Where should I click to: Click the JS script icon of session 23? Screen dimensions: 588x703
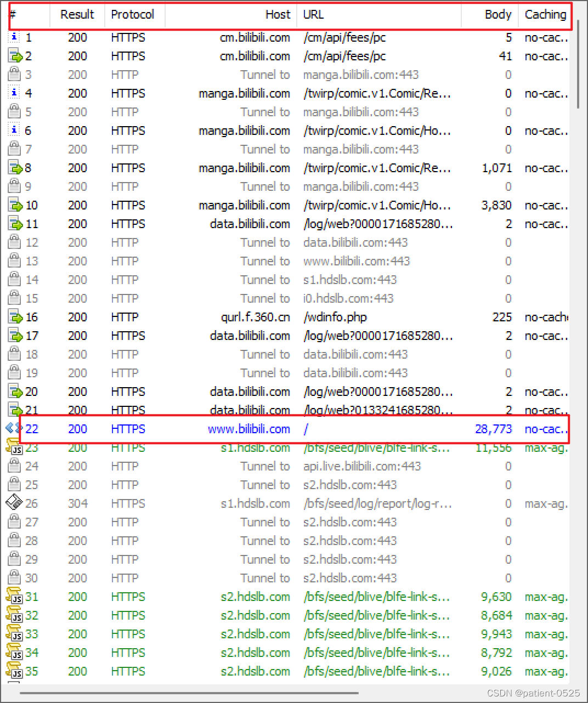[14, 446]
